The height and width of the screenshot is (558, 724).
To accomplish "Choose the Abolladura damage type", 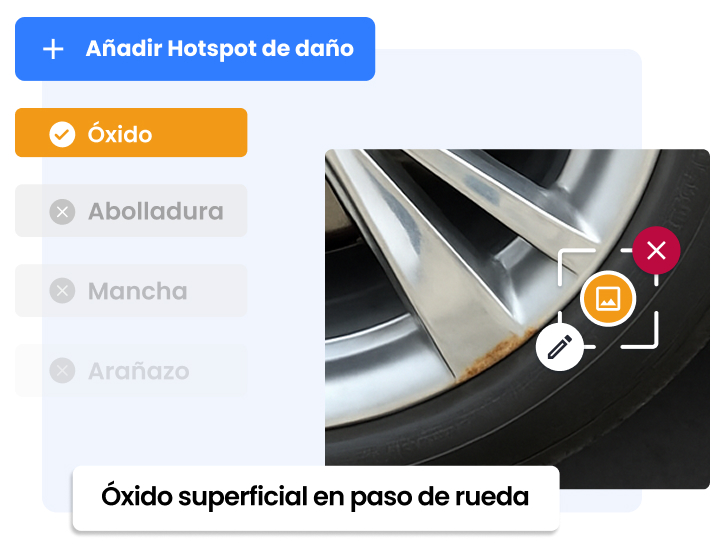I will pos(131,211).
